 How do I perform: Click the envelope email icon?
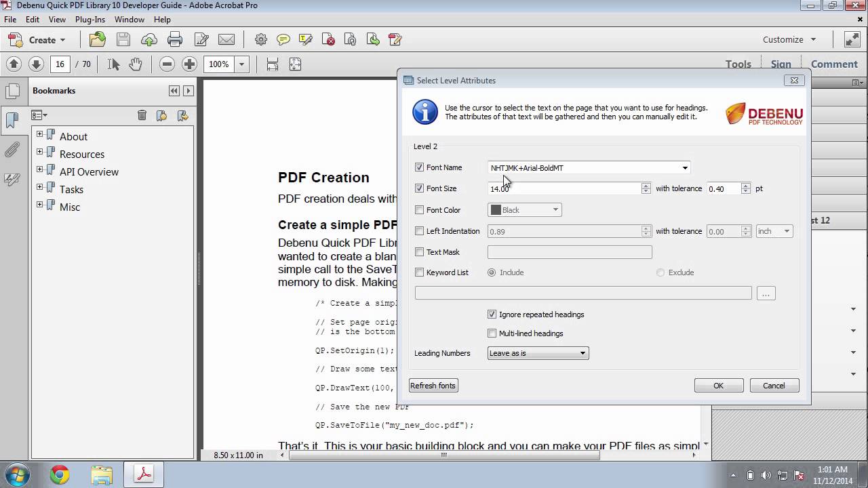(x=226, y=39)
